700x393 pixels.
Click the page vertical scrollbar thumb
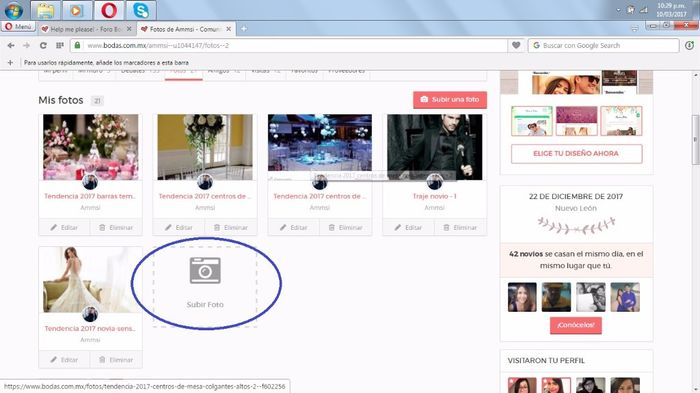point(695,140)
